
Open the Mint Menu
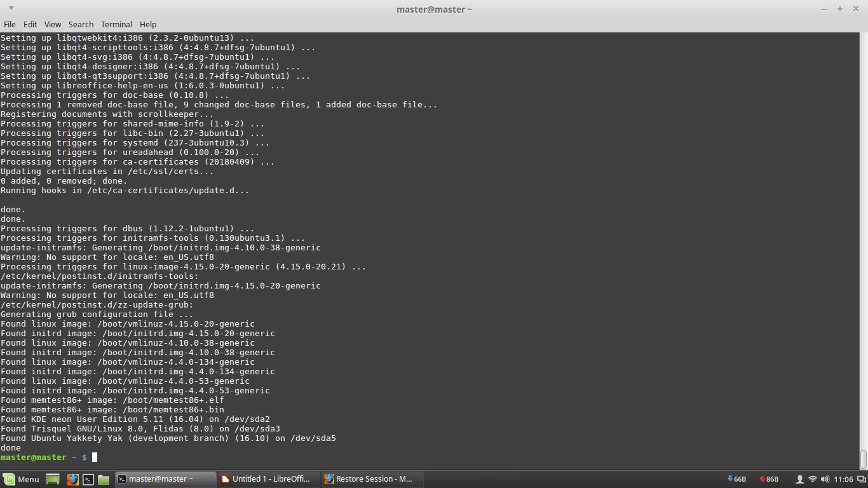coord(19,479)
